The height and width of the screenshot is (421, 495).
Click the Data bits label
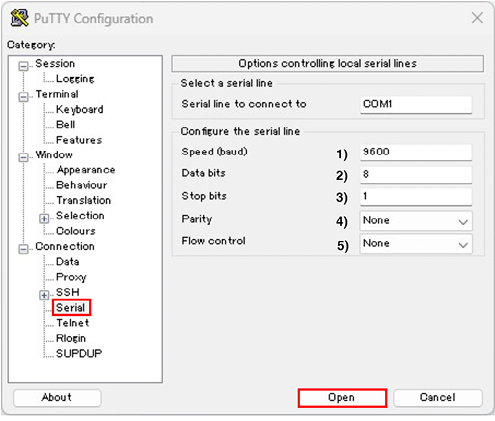pos(203,173)
